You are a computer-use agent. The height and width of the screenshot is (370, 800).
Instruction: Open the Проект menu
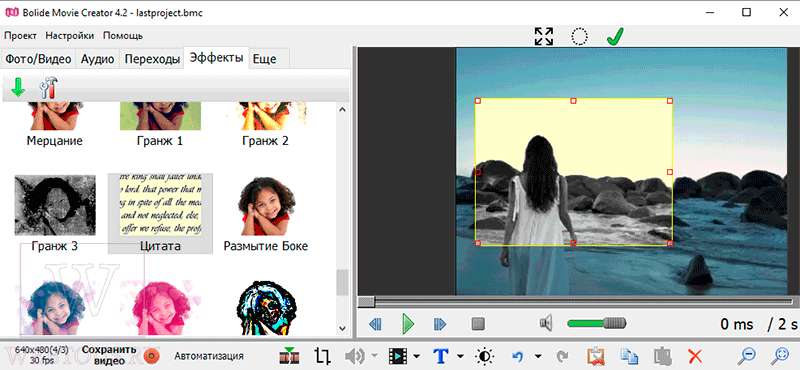point(20,36)
